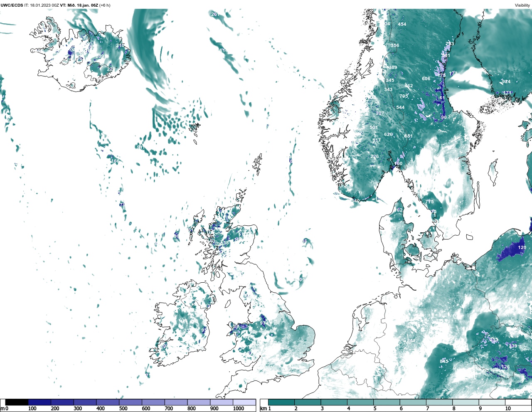Click the "517" visibility value over Norway
This screenshot has width=532, height=412.
377,140
